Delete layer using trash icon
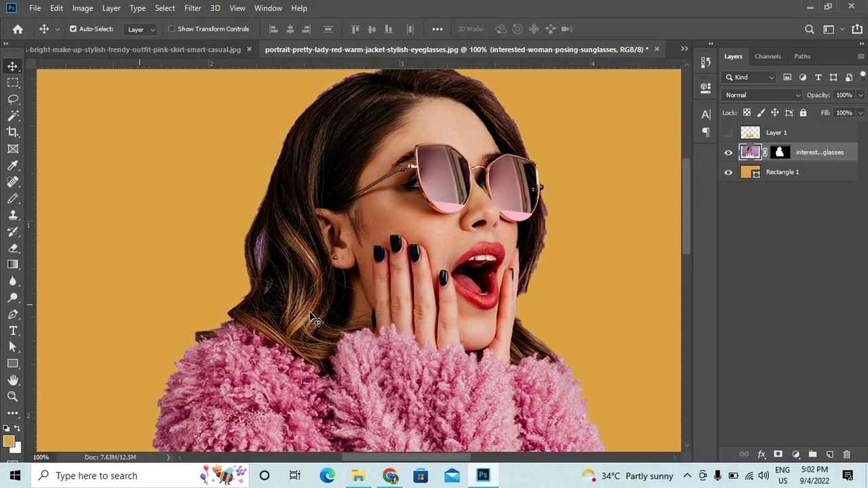The image size is (868, 488). 846,454
